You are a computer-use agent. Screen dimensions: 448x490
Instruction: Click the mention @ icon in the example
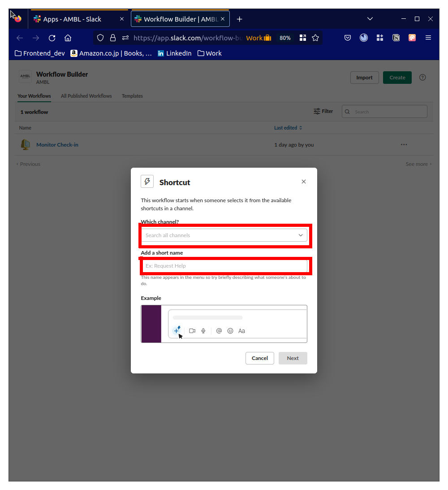coord(219,330)
